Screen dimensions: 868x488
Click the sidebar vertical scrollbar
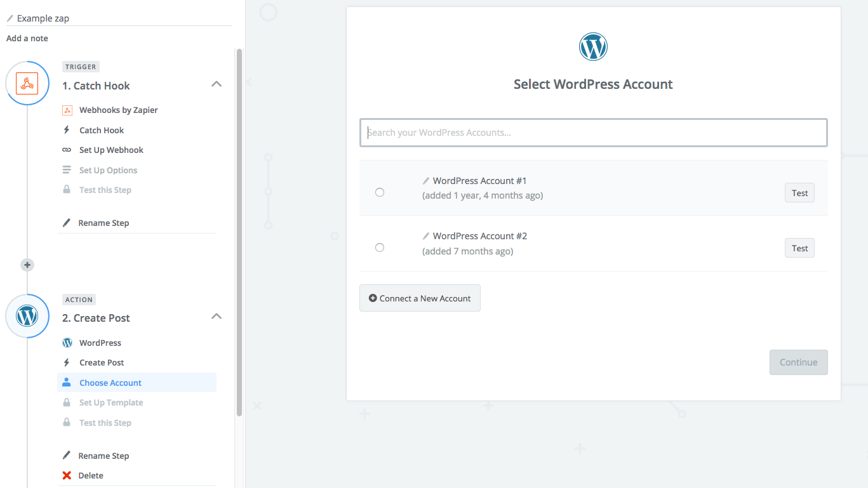click(239, 232)
